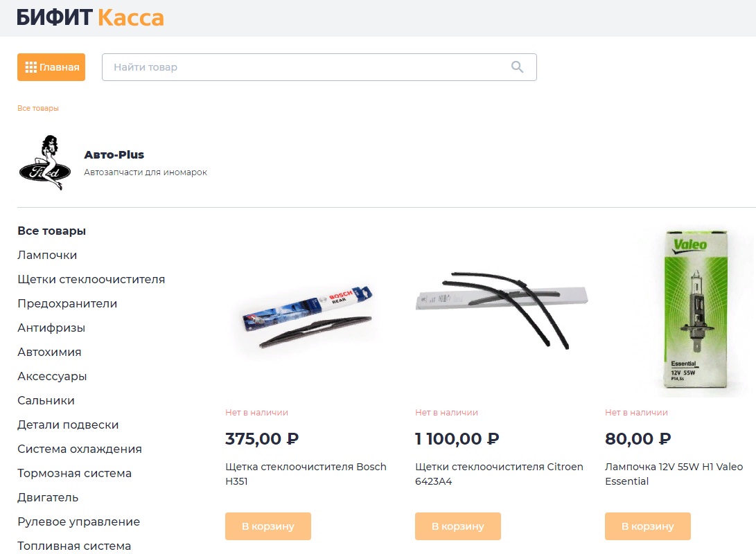
Task: Go to Тормозная система category
Action: [74, 473]
